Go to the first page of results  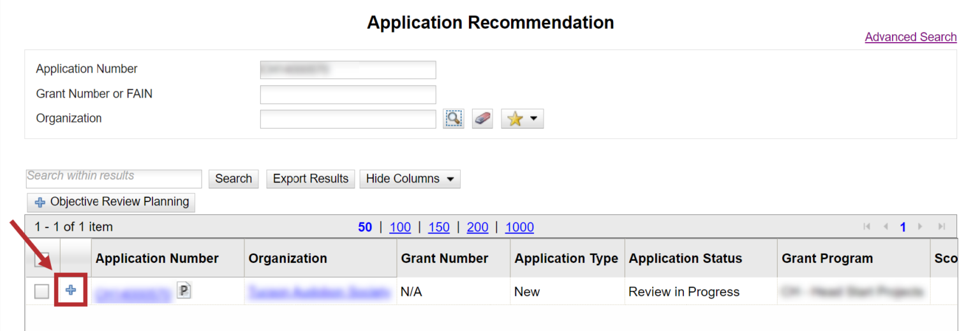pos(866,227)
